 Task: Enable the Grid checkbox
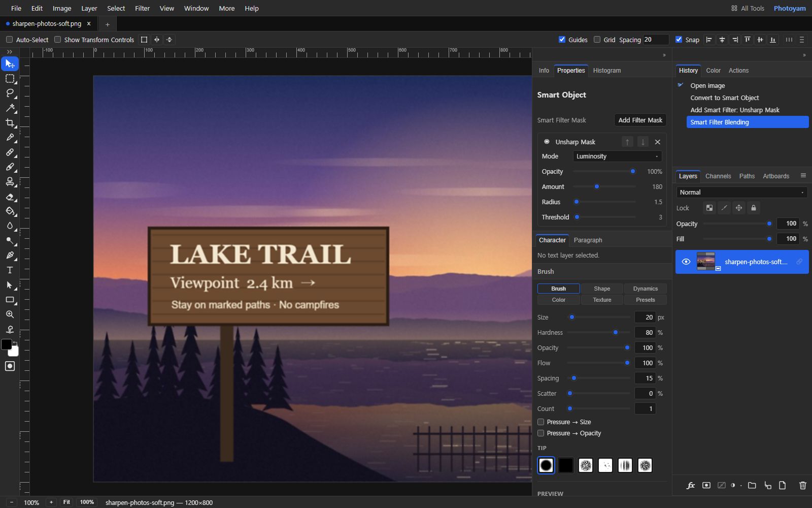pos(597,40)
